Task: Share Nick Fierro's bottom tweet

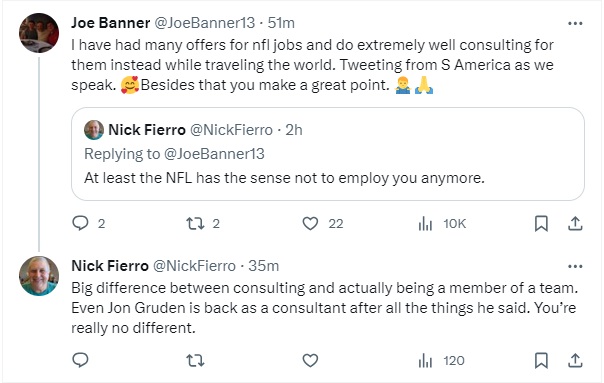Action: [575, 361]
